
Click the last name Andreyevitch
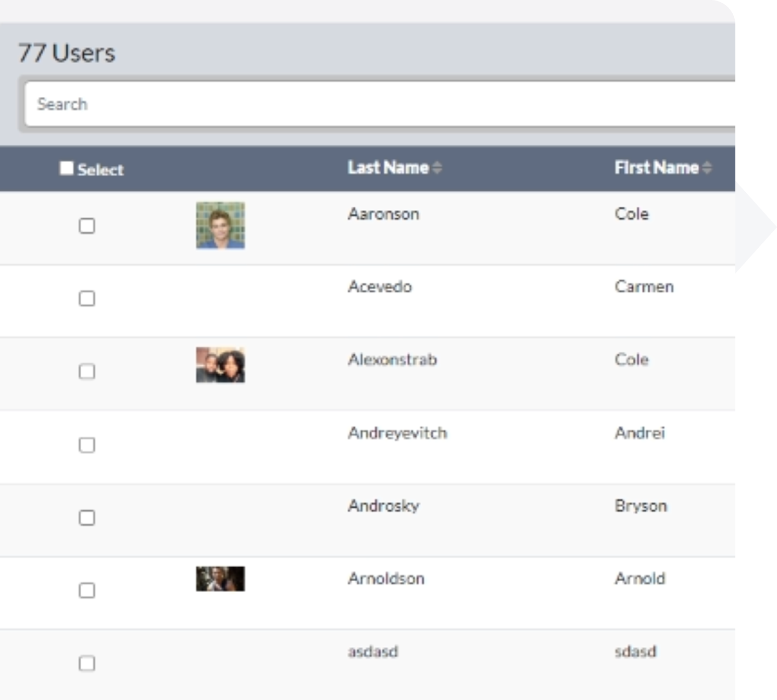coord(397,433)
